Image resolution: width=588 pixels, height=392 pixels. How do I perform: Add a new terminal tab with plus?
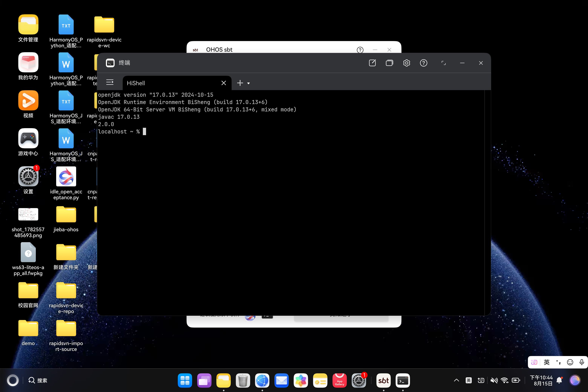coord(240,83)
